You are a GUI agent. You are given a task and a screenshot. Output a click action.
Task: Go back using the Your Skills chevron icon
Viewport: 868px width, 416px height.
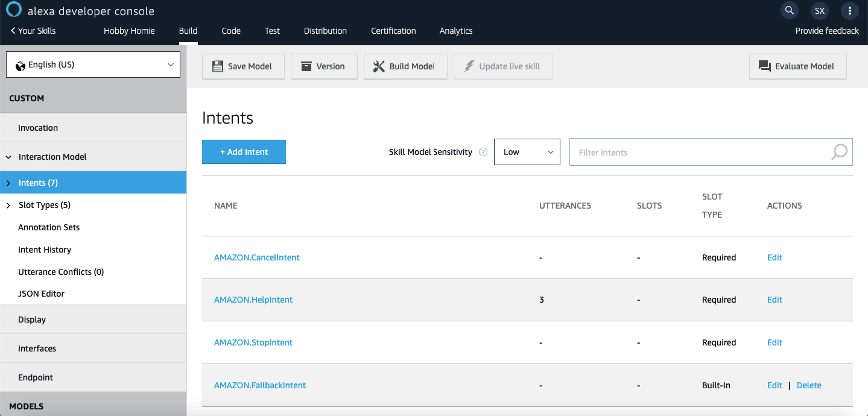pos(13,31)
